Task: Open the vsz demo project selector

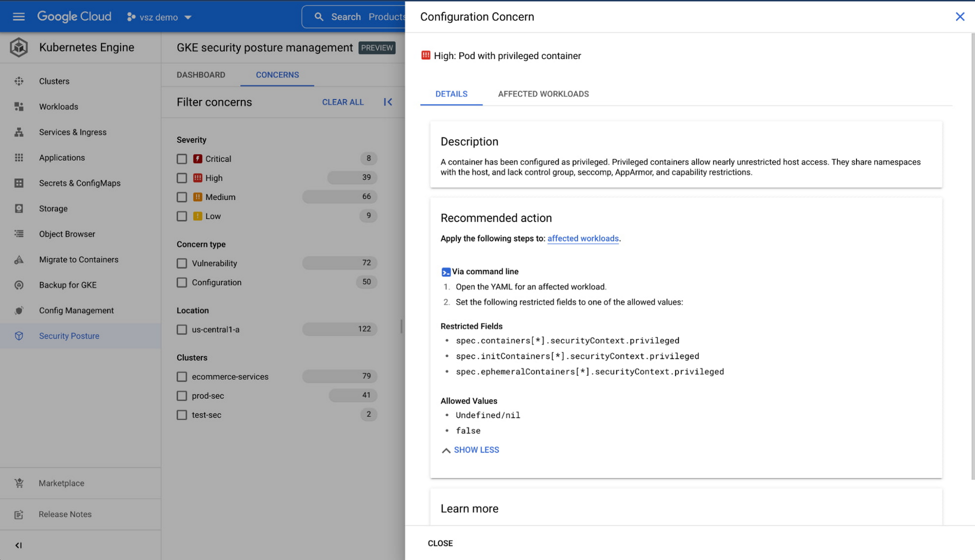Action: point(159,17)
